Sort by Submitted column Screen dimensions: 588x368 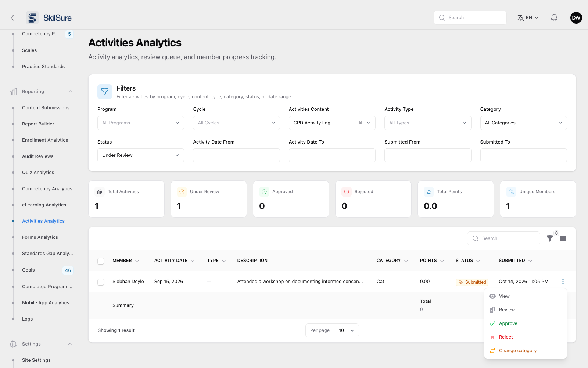(516, 261)
